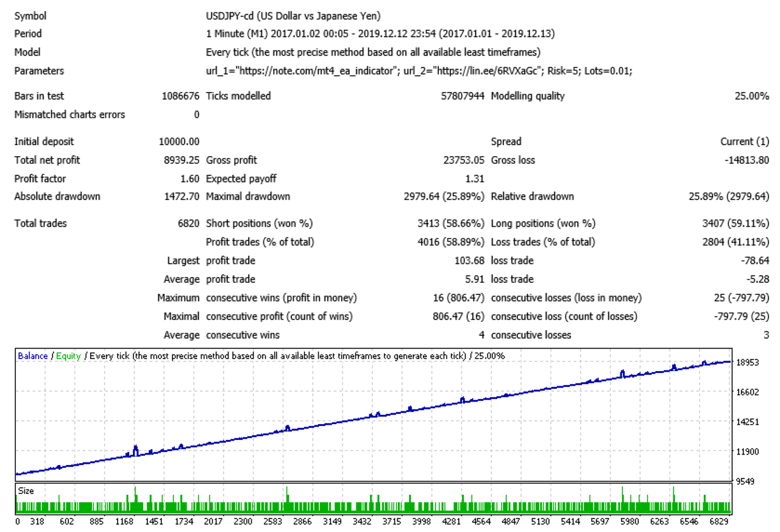Click the Expected payoff value 1.31
Screen dimensions: 780x532
(475, 179)
